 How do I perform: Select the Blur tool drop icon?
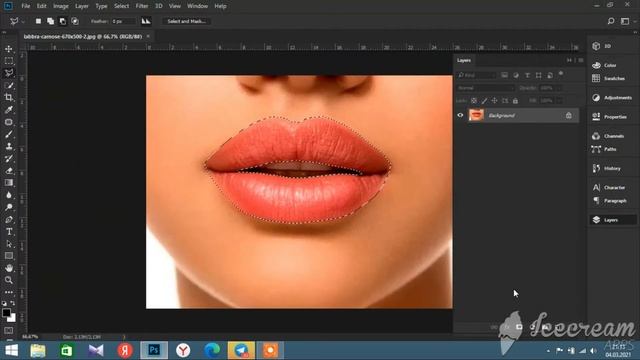pyautogui.click(x=9, y=195)
